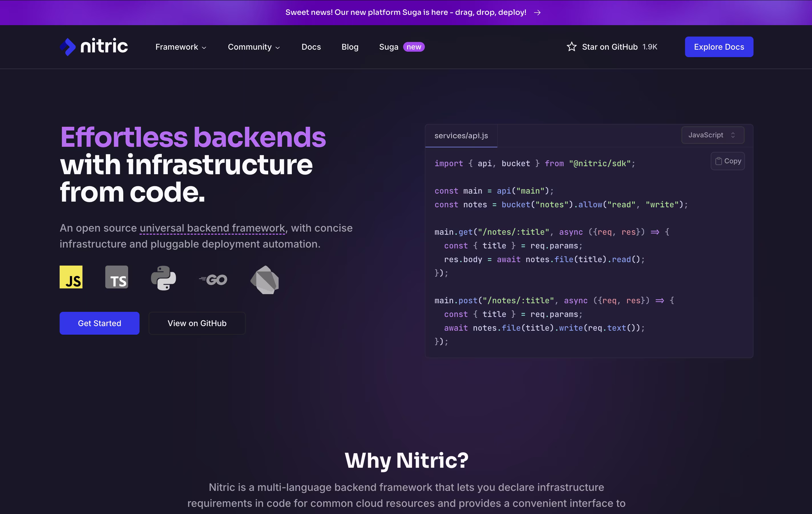
Task: Select the JavaScript language icon
Action: [x=71, y=277]
